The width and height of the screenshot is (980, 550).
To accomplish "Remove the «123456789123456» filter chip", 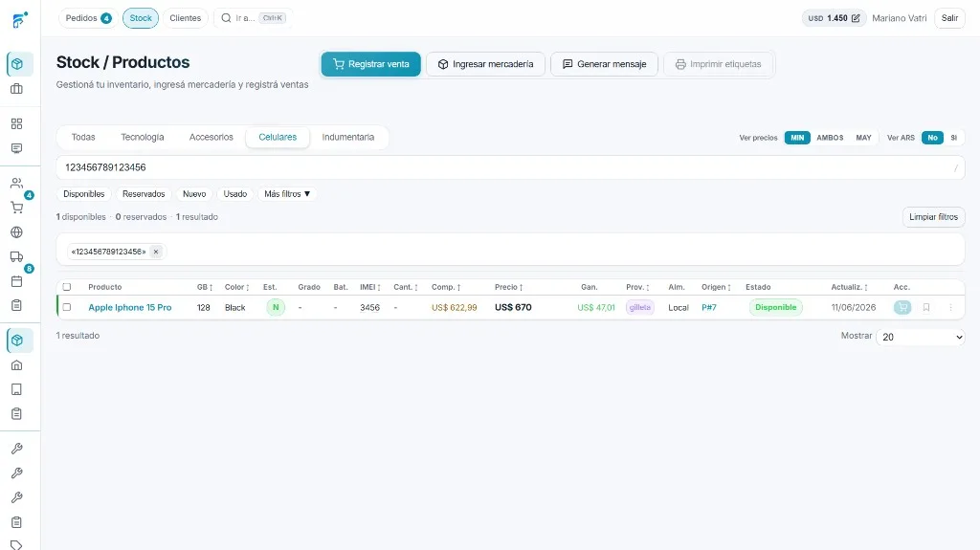I will pyautogui.click(x=156, y=252).
